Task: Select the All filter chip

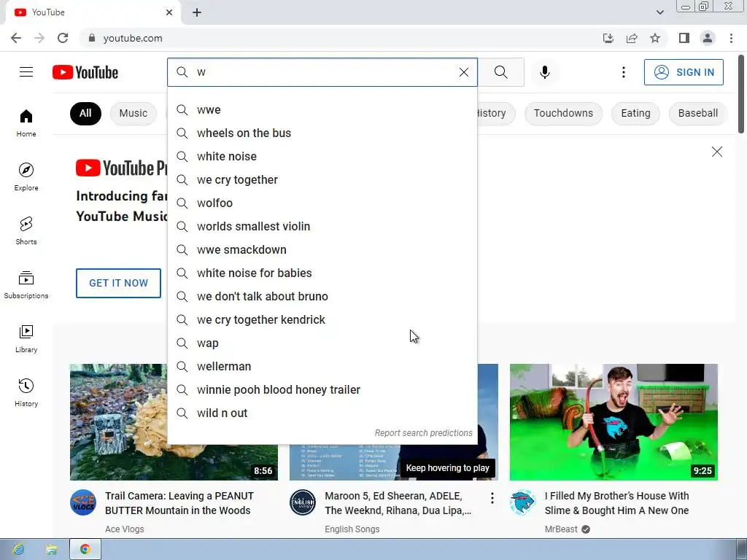Action: [85, 113]
